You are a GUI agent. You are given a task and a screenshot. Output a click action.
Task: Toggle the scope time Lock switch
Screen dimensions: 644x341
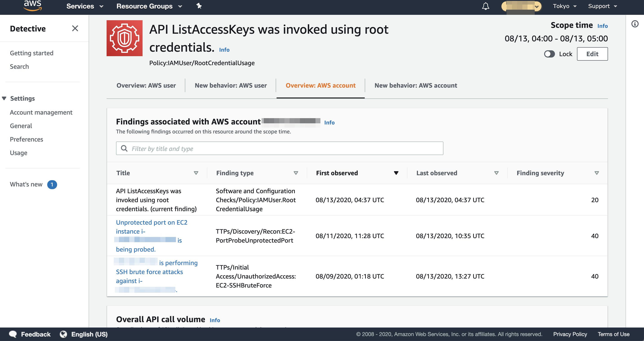tap(549, 54)
